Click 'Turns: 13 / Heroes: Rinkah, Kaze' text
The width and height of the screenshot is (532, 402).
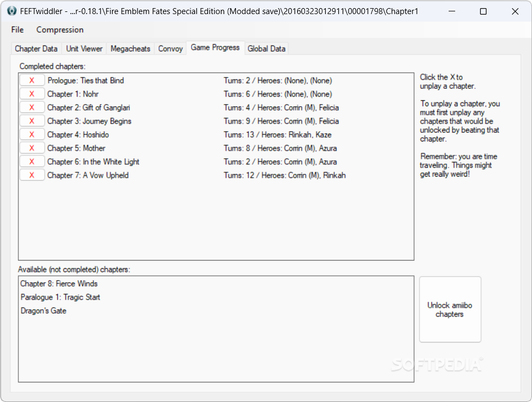[278, 135]
